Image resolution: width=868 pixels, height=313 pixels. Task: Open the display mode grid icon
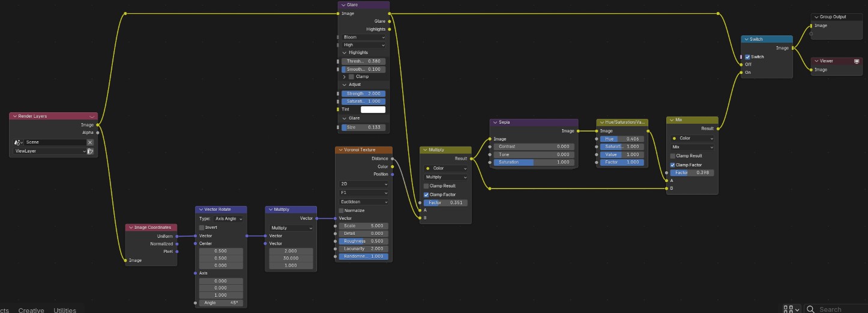coord(789,309)
